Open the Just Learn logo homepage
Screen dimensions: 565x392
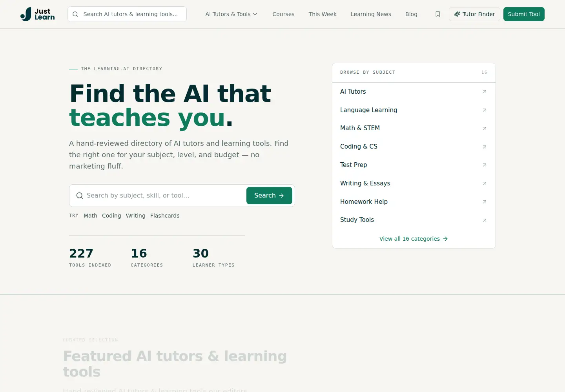(x=37, y=14)
